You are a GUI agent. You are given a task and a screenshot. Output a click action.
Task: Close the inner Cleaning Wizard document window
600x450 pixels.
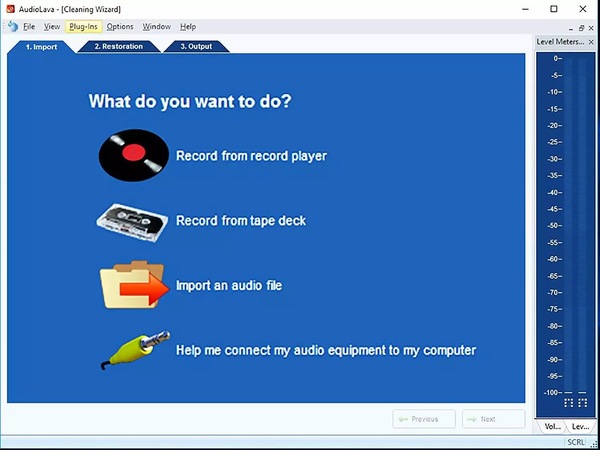pyautogui.click(x=591, y=28)
